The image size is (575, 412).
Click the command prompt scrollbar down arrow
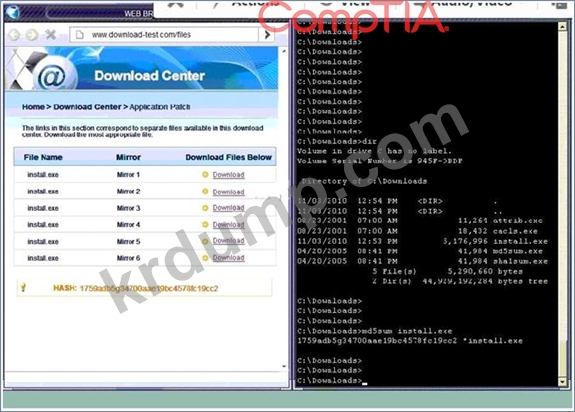(x=563, y=381)
